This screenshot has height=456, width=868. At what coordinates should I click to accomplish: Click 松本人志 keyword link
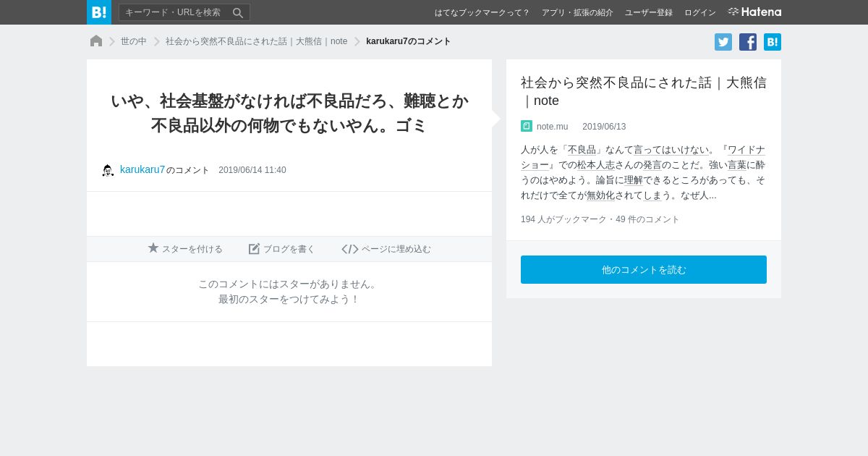[x=595, y=165]
